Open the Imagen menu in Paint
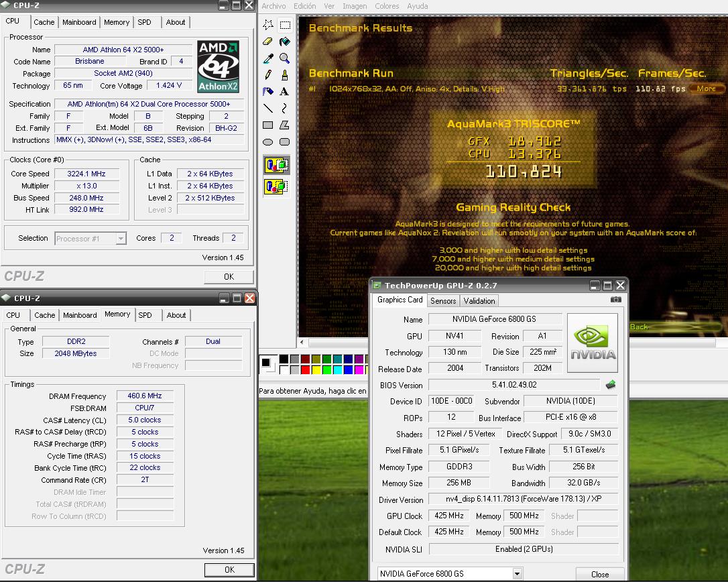Screen dimensions: 728x582 coord(355,6)
